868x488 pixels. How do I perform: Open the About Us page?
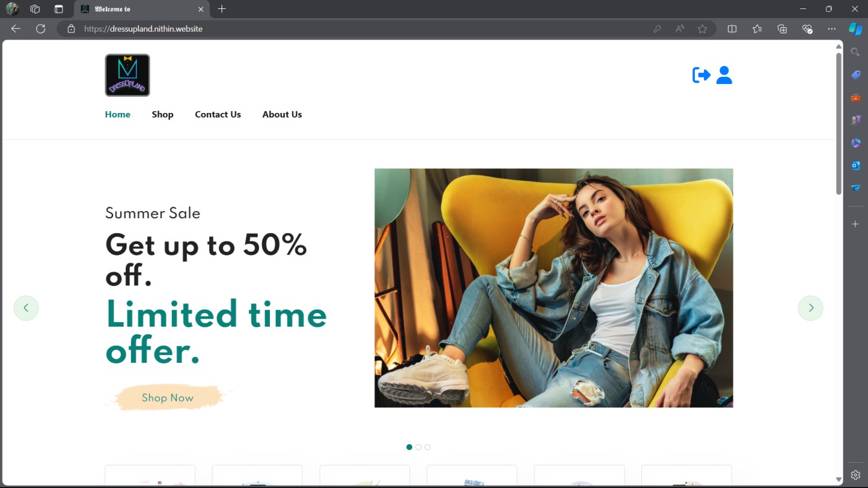(282, 114)
